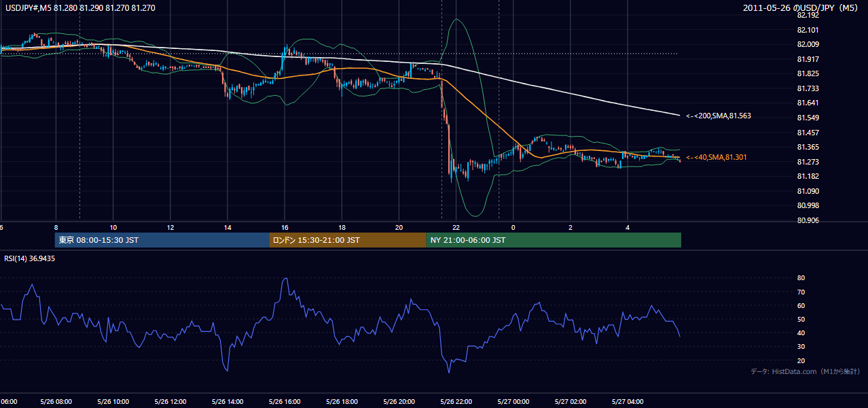Click the 5/27 04:00 time label
The width and height of the screenshot is (868, 408).
(x=628, y=401)
